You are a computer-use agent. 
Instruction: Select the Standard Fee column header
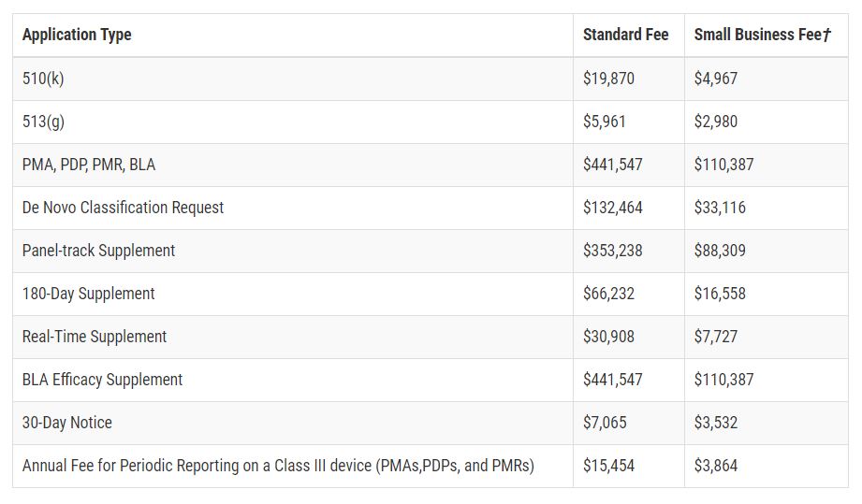coord(625,35)
